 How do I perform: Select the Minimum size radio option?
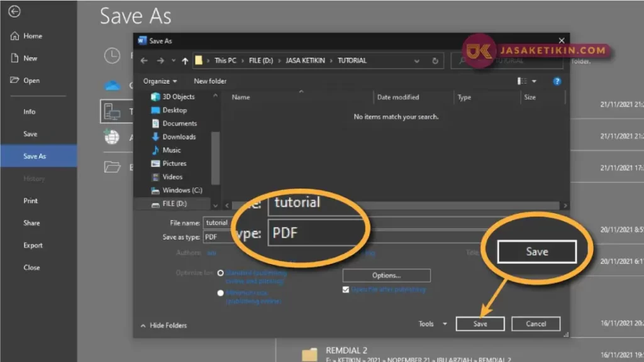[x=221, y=293]
